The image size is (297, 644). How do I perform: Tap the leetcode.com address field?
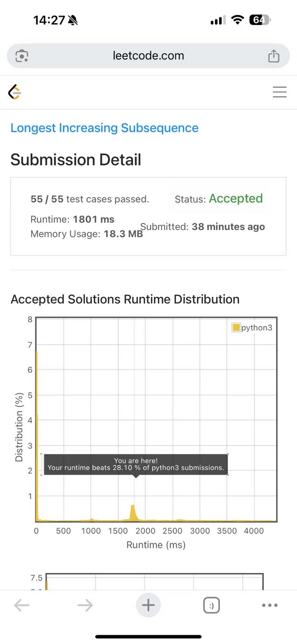[148, 56]
